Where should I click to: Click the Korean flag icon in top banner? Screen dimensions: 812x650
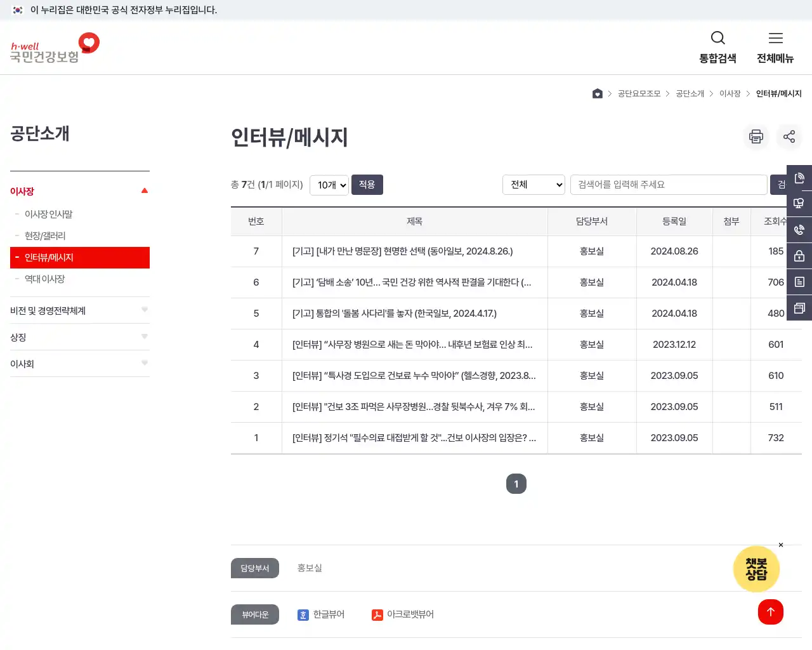point(18,10)
